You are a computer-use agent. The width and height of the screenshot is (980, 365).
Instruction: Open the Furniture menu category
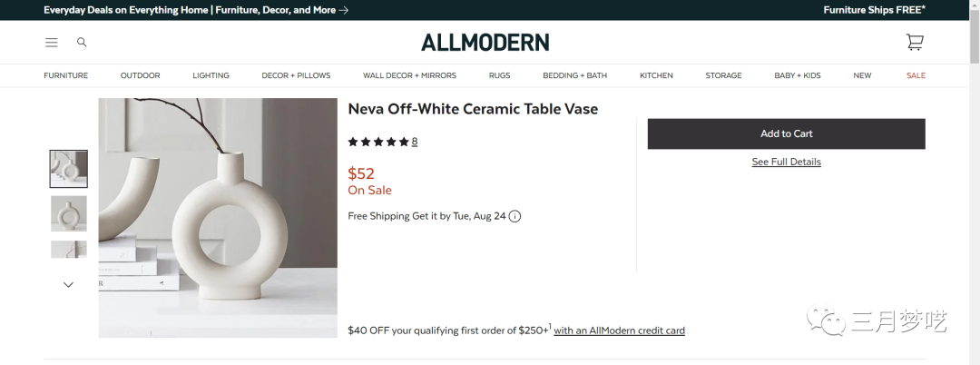tap(66, 75)
